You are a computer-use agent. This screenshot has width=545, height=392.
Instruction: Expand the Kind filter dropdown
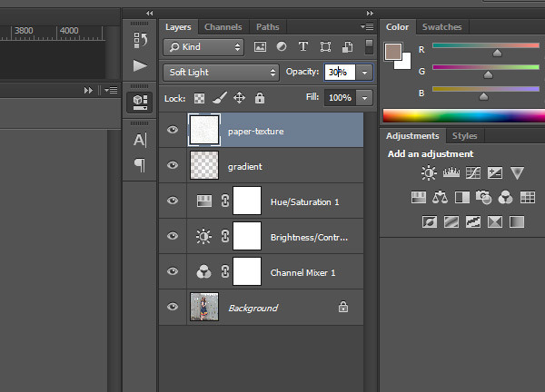coord(204,46)
